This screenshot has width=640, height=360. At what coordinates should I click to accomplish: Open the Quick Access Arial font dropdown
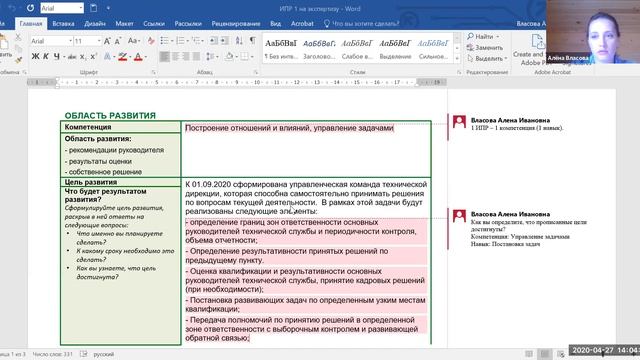pos(81,8)
